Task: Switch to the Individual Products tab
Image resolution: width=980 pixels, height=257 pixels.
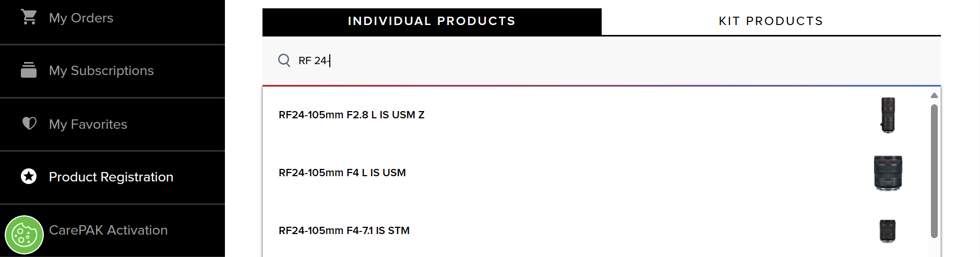Action: coord(432,21)
